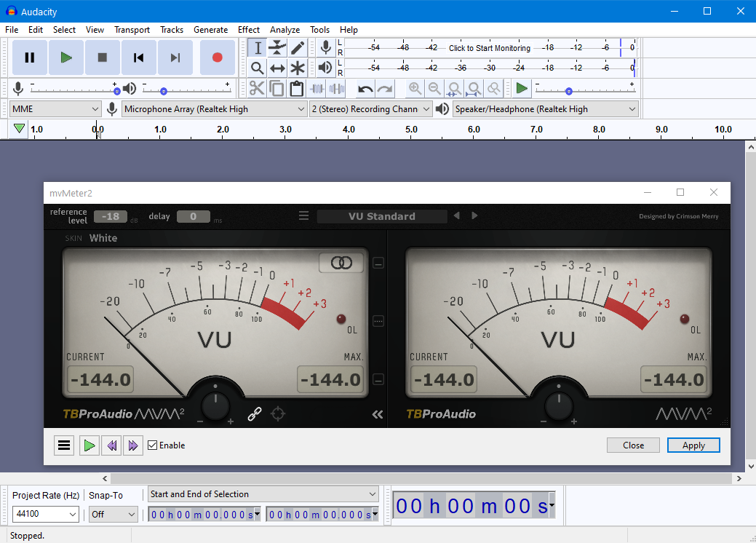Click to Start Monitoring recording meter
The width and height of the screenshot is (756, 543).
click(x=490, y=48)
